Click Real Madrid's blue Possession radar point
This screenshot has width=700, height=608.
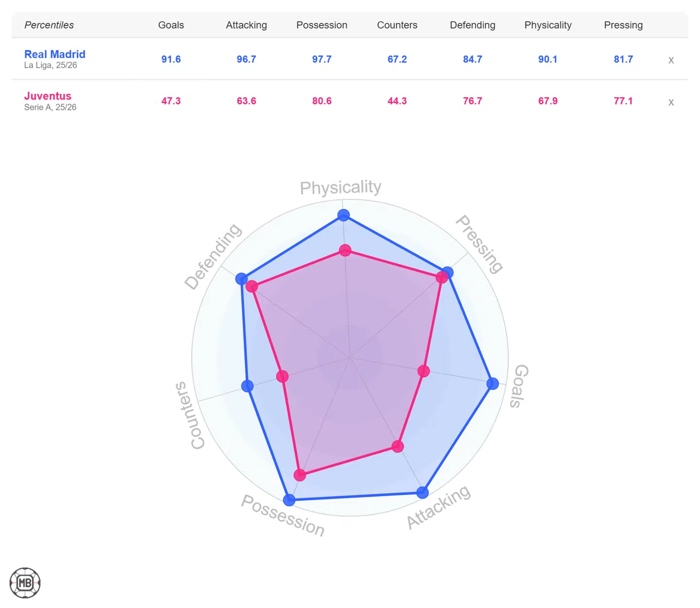coord(289,500)
